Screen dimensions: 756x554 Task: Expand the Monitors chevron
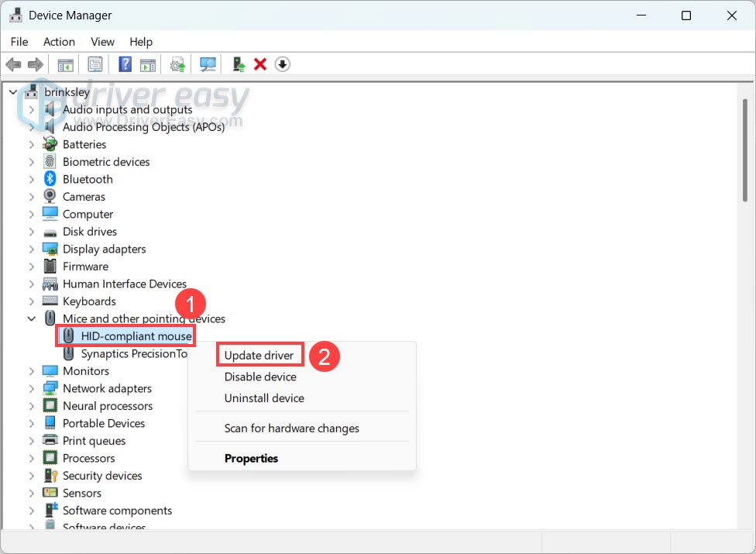tap(31, 371)
